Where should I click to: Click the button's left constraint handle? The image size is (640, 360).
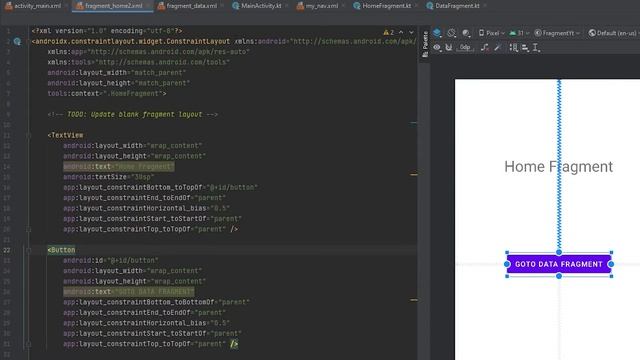click(x=507, y=264)
